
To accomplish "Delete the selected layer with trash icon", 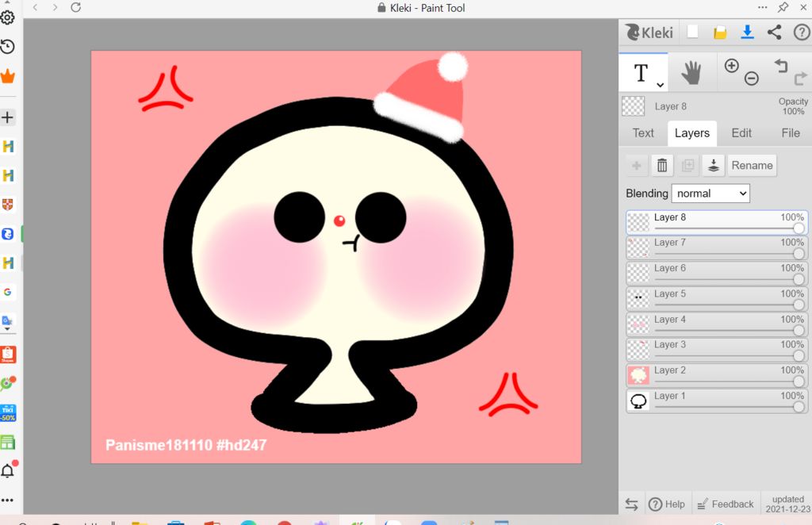I will click(x=662, y=166).
